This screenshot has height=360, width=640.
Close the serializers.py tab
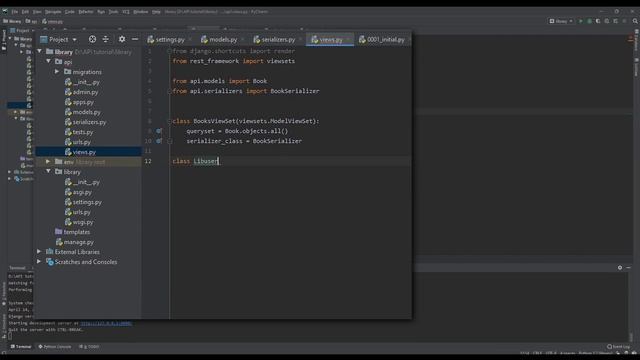(x=300, y=40)
